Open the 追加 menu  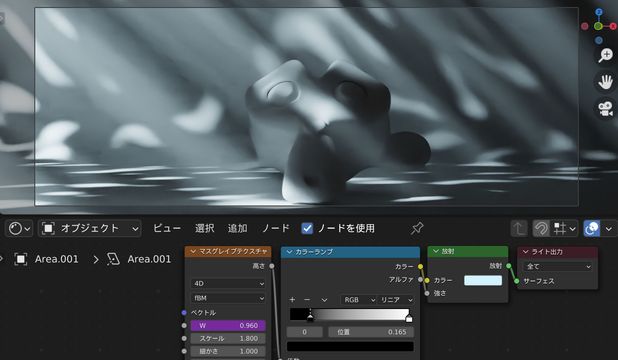[x=237, y=228]
